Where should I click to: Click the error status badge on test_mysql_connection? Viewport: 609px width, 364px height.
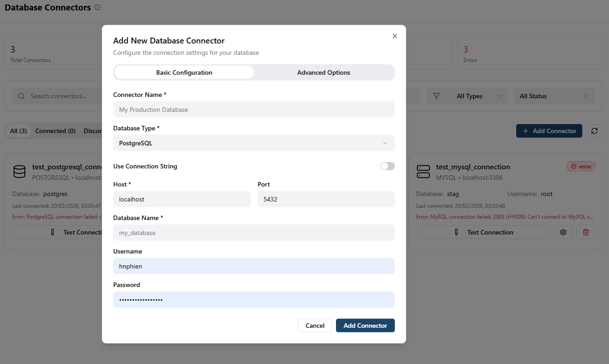coord(581,166)
